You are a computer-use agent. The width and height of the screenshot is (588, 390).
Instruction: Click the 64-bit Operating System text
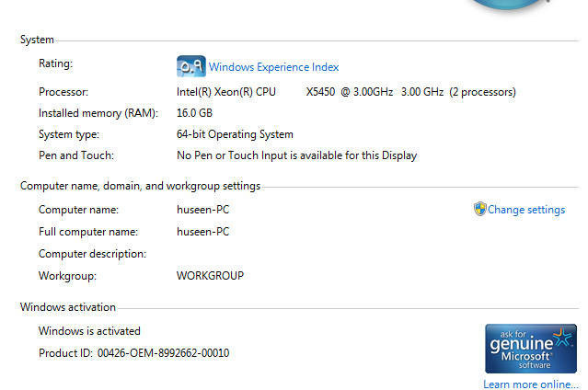(235, 134)
